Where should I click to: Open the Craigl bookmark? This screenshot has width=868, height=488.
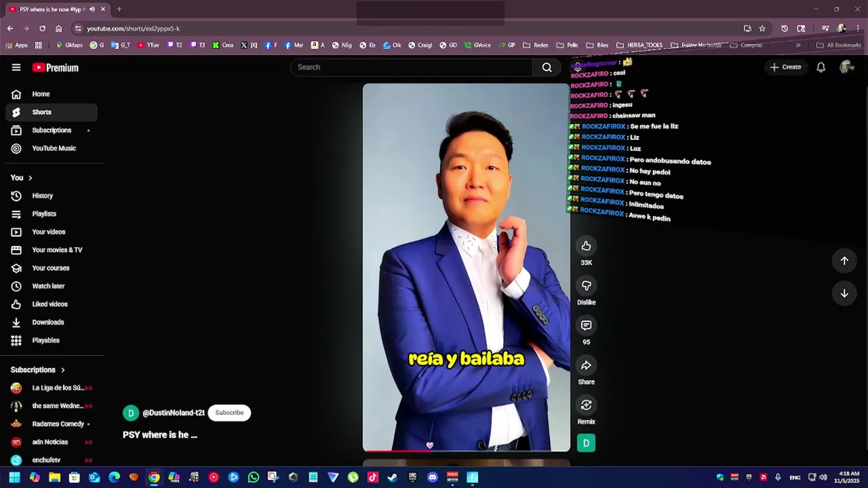pos(420,45)
